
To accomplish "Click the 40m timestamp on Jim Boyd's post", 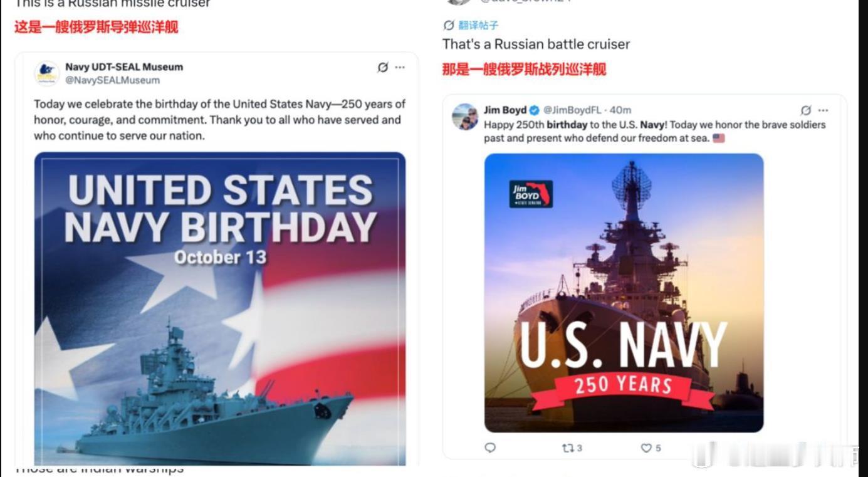I will 620,110.
